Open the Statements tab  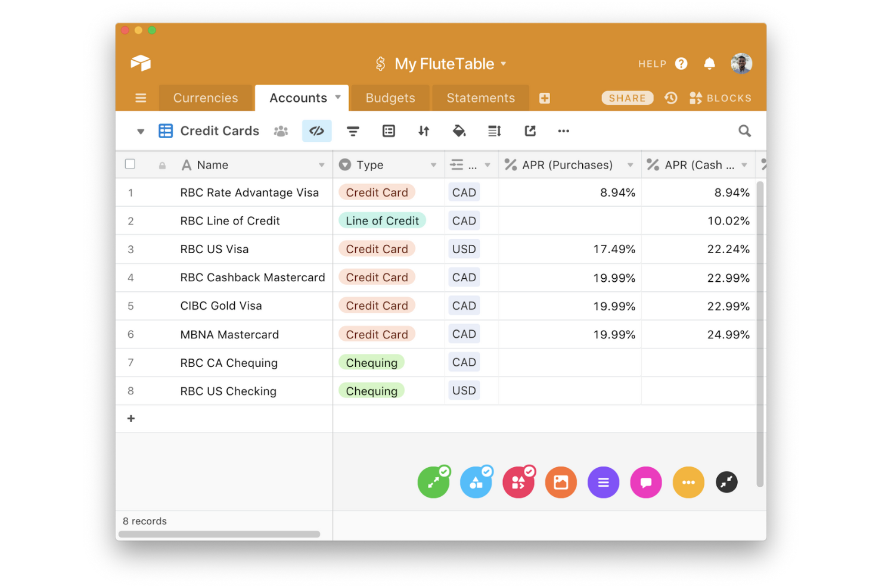click(480, 98)
